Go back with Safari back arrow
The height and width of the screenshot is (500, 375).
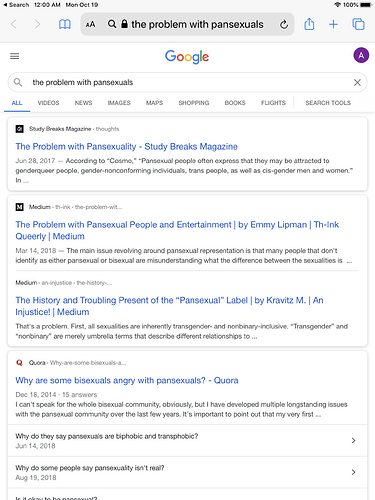coord(14,24)
